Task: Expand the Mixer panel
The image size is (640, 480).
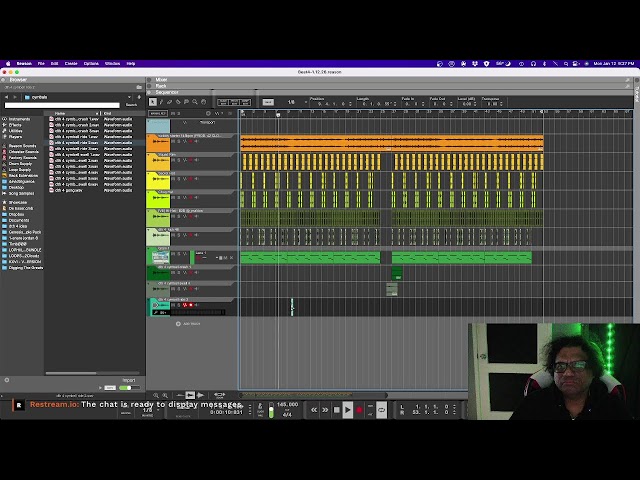Action: [x=149, y=80]
